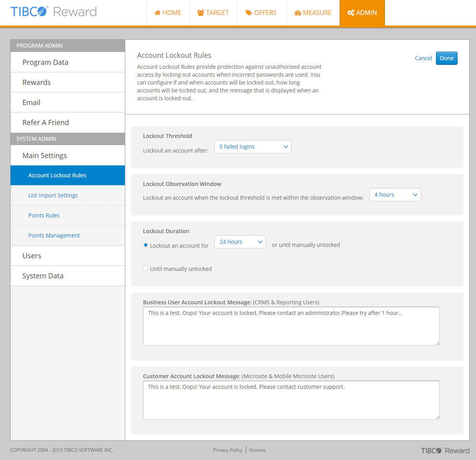This screenshot has width=476, height=460.
Task: Open Program Data in sidebar
Action: click(x=68, y=62)
